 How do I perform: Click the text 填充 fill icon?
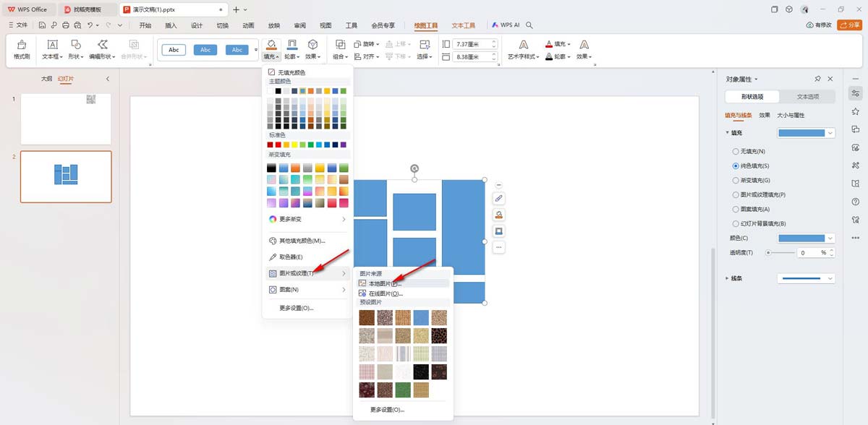(549, 44)
